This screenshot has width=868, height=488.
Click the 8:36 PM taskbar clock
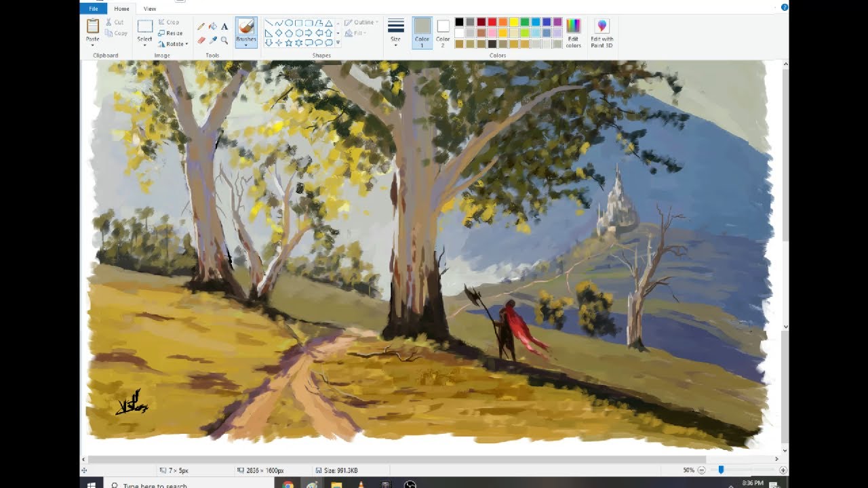click(x=753, y=483)
